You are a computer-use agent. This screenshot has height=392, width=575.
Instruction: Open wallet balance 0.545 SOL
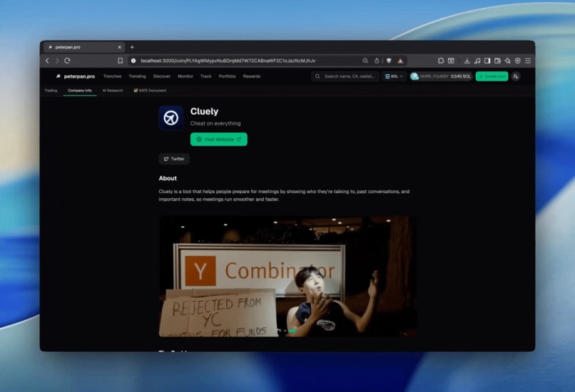click(x=461, y=76)
